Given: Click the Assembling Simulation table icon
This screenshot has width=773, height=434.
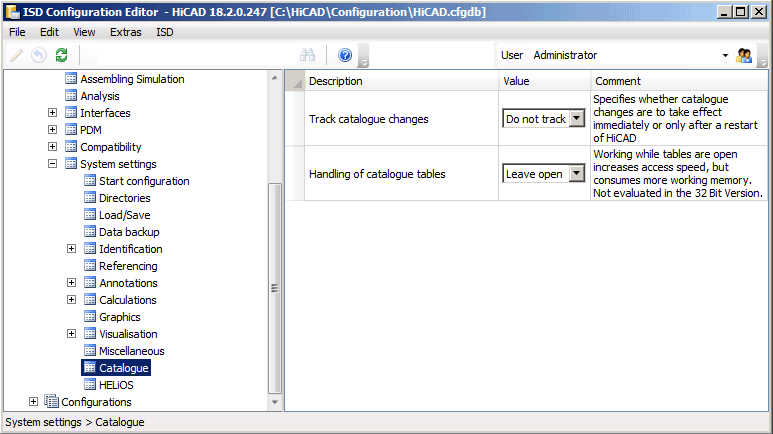Looking at the screenshot, I should pyautogui.click(x=71, y=79).
